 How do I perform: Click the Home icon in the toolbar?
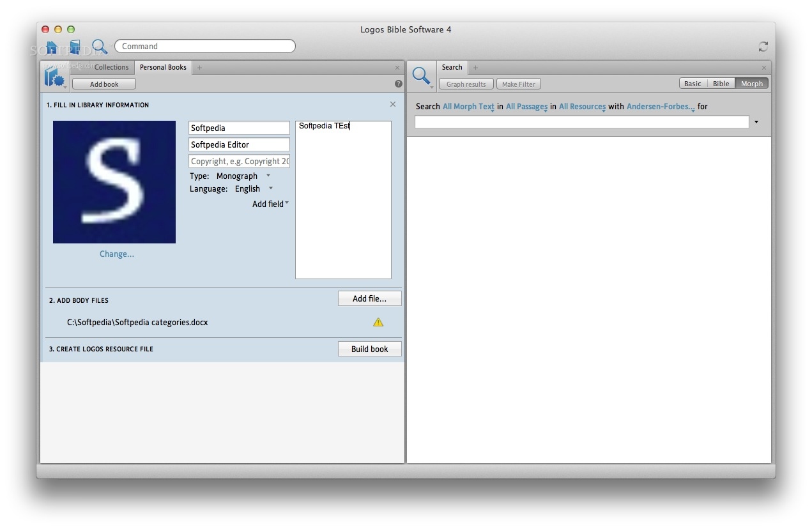click(51, 46)
